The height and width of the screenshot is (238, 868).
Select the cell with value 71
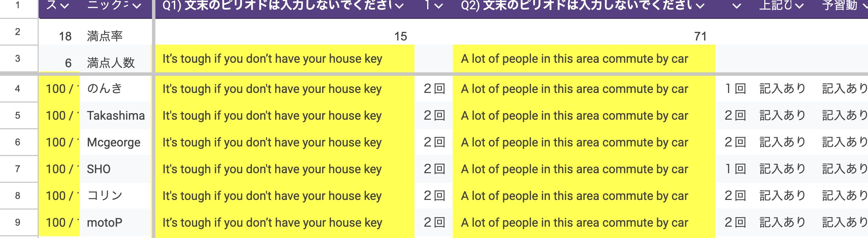point(584,36)
